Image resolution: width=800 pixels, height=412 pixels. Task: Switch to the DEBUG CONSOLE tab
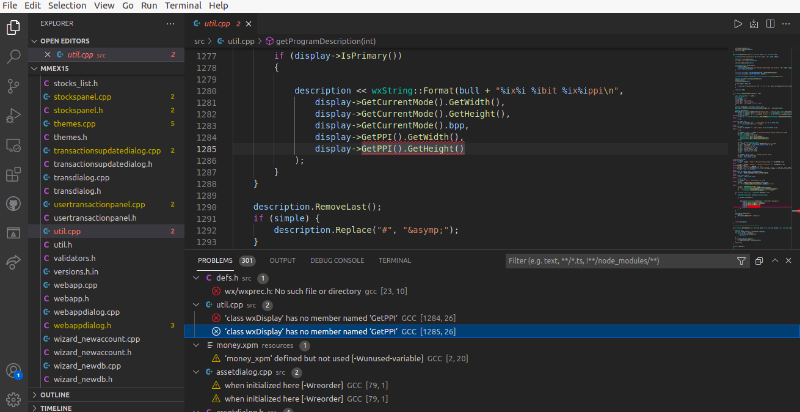(x=337, y=261)
